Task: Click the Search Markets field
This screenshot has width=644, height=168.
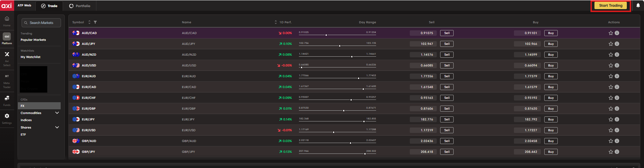Action: tap(41, 23)
